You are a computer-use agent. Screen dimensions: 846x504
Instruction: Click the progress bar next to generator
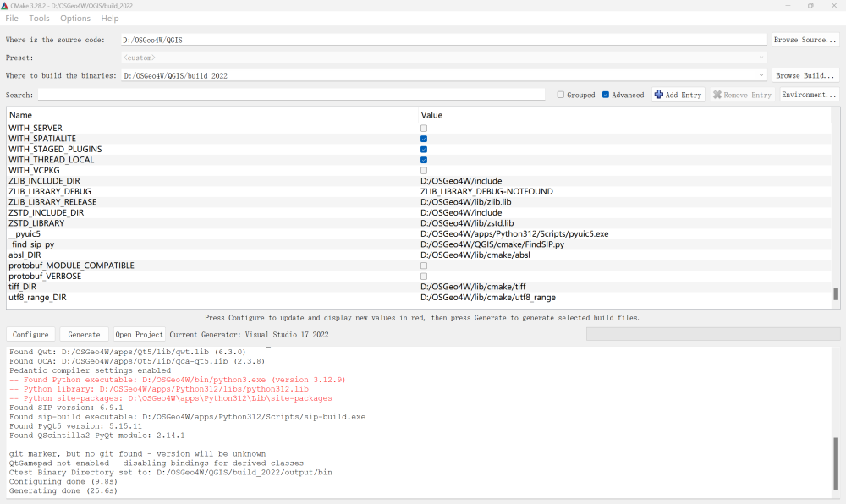click(713, 334)
